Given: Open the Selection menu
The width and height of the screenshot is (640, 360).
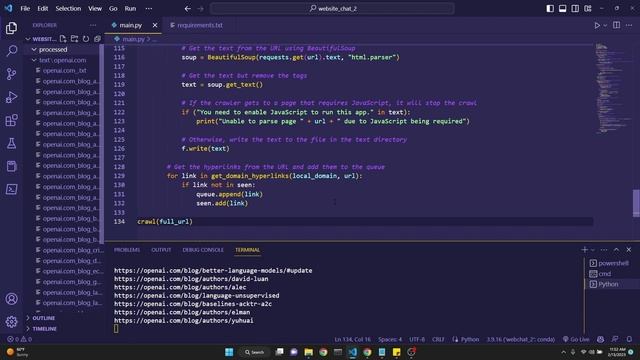Looking at the screenshot, I should pyautogui.click(x=68, y=8).
